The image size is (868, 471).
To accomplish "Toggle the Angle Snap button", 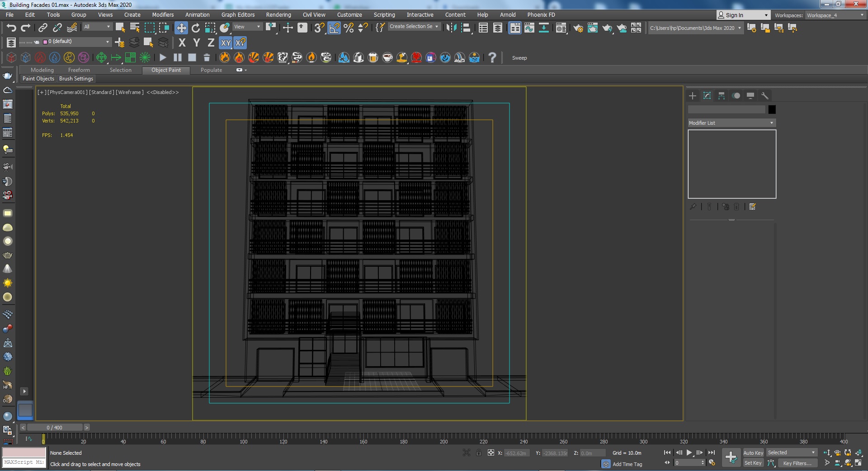I will click(334, 28).
